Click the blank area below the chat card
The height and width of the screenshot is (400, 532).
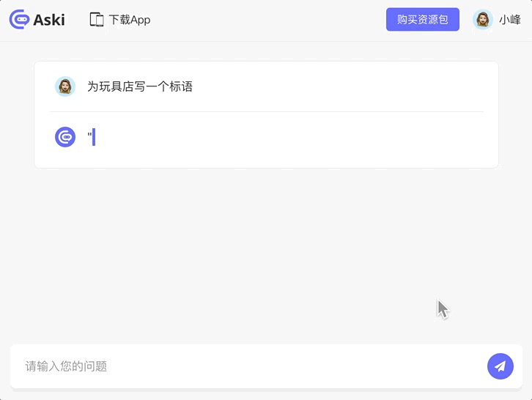click(x=266, y=249)
